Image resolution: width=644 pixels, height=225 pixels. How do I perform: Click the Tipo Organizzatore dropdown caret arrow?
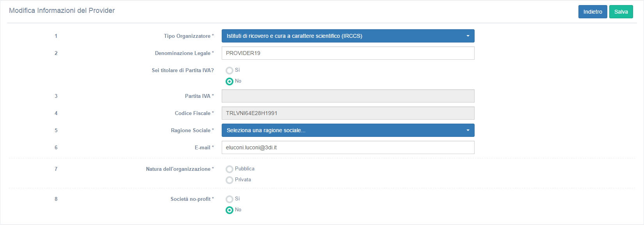pos(468,36)
